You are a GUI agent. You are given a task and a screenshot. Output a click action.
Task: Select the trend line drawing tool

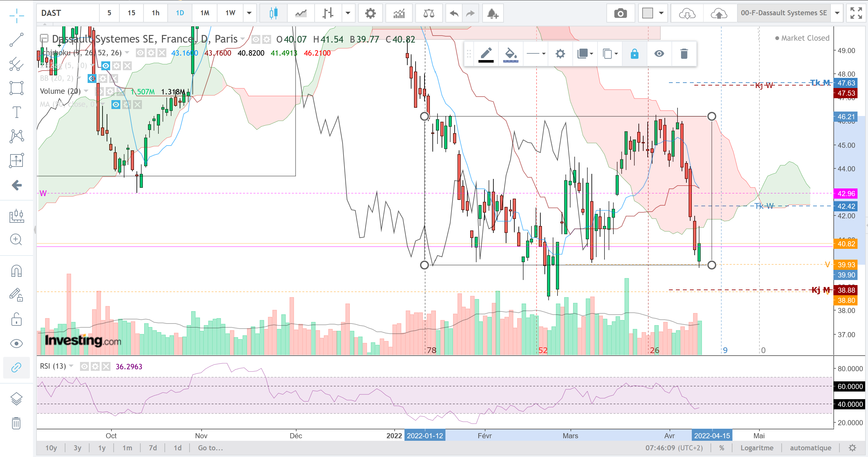(17, 40)
